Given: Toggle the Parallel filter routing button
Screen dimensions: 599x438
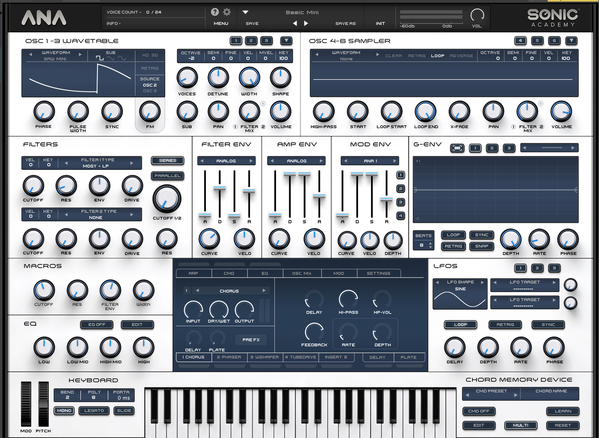Looking at the screenshot, I should (167, 176).
